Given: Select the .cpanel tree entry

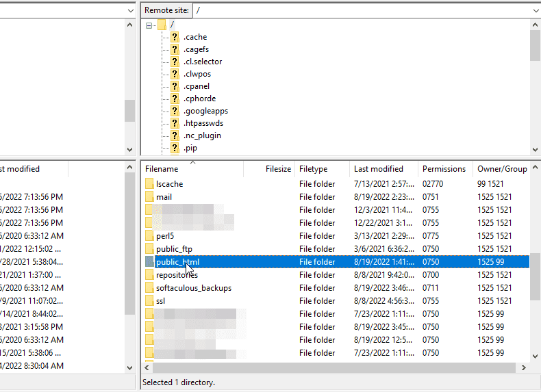Looking at the screenshot, I should click(197, 86).
